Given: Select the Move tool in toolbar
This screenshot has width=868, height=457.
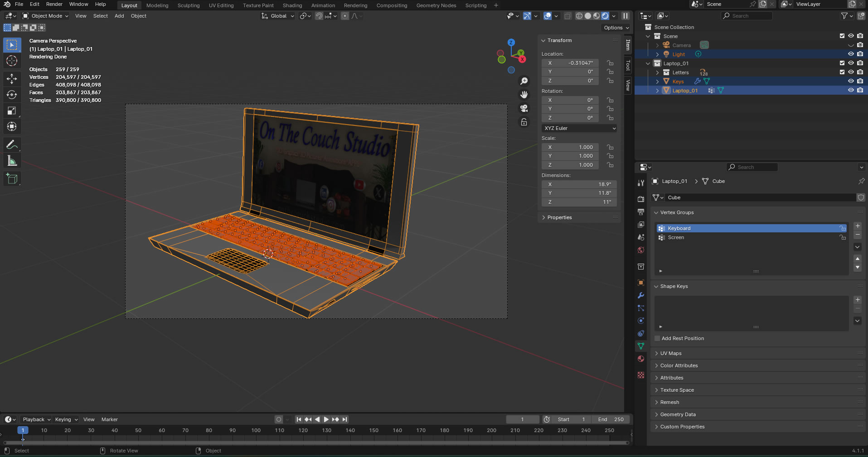Looking at the screenshot, I should [x=12, y=79].
